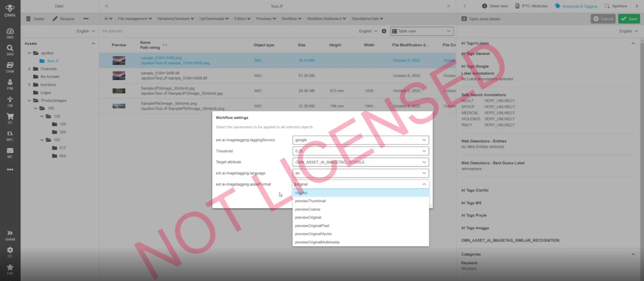
Task: Open the CC settings gear icon
Action: (x=10, y=252)
